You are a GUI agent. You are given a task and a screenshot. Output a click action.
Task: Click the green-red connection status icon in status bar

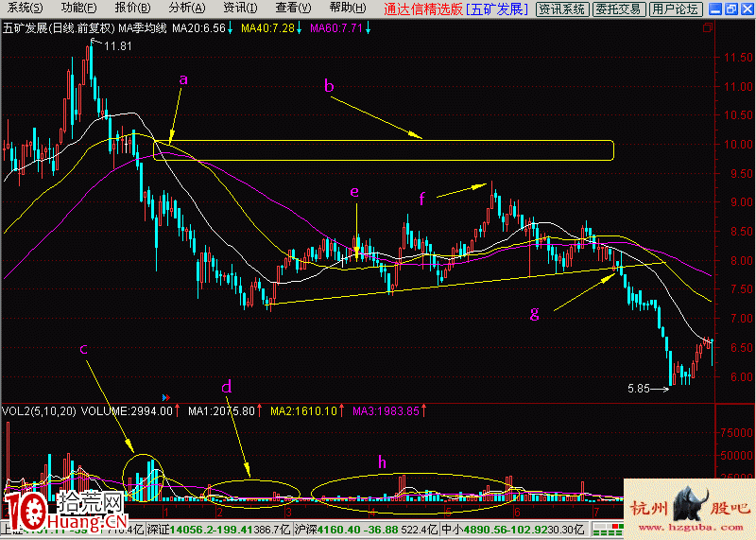tap(608, 530)
